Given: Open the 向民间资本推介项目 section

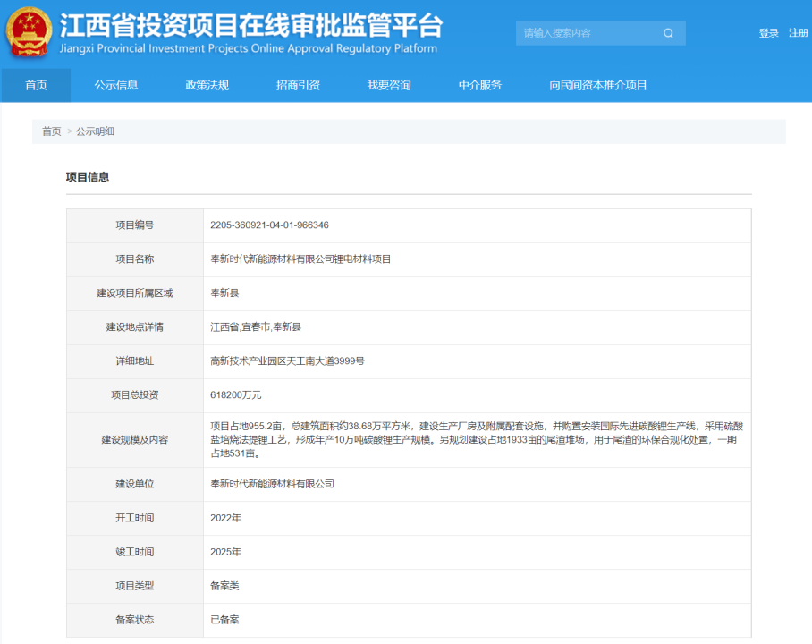Looking at the screenshot, I should point(597,85).
